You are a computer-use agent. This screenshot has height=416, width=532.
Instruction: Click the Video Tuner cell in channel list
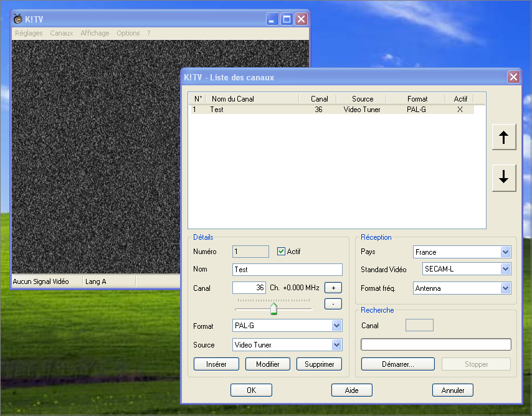coord(362,110)
